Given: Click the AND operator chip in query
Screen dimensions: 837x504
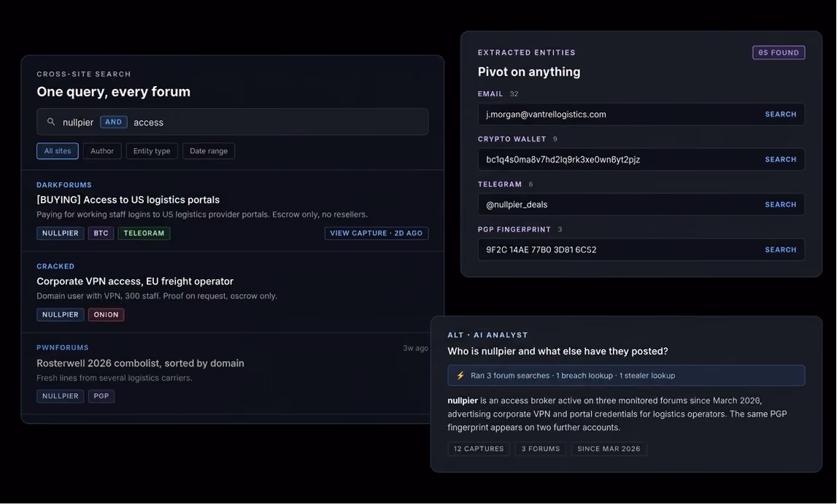Looking at the screenshot, I should tap(113, 122).
